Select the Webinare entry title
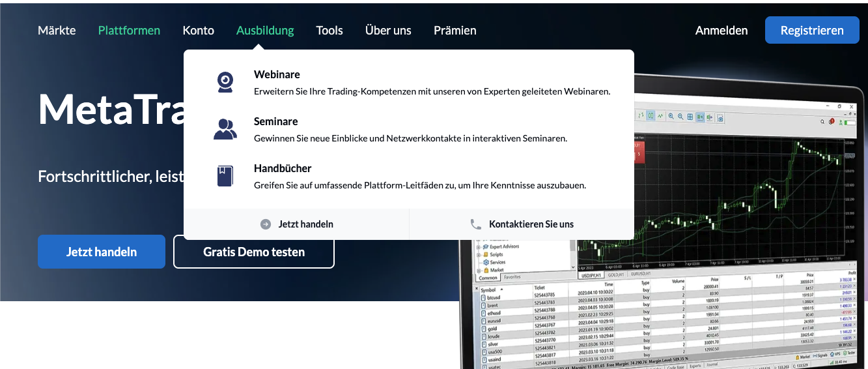 click(277, 75)
